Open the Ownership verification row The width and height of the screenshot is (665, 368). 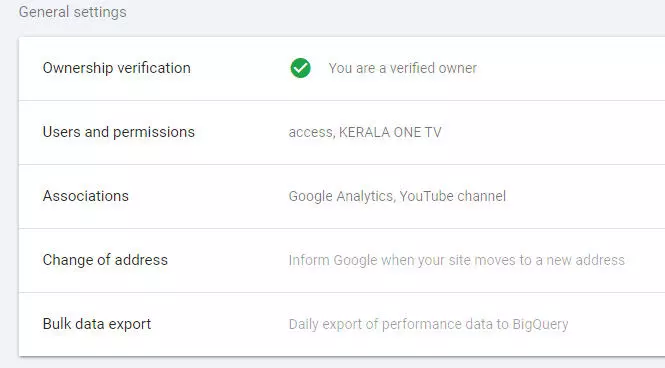342,69
